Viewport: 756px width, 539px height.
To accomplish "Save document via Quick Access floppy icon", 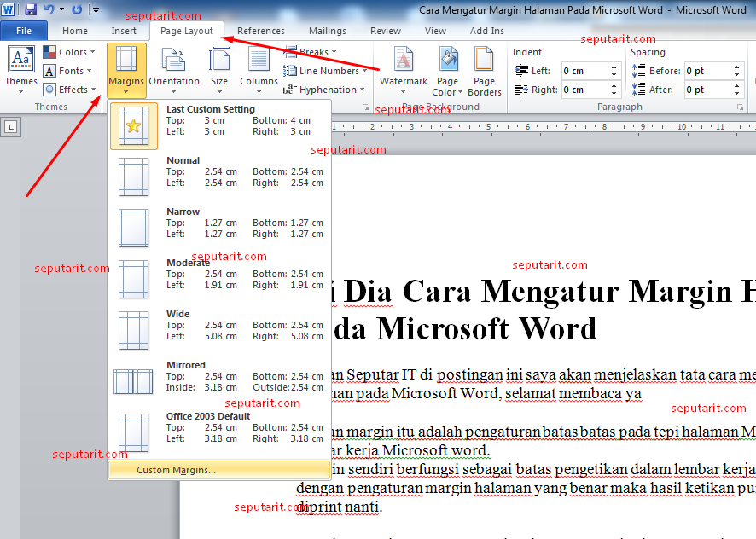I will tap(31, 9).
